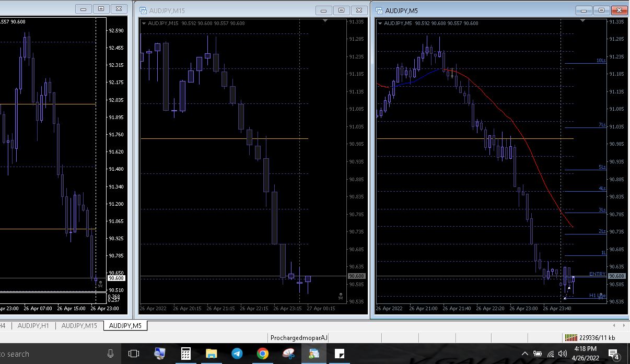The width and height of the screenshot is (630, 364).
Task: Maximize the AUDJPY,M15 chart window
Action: click(341, 10)
